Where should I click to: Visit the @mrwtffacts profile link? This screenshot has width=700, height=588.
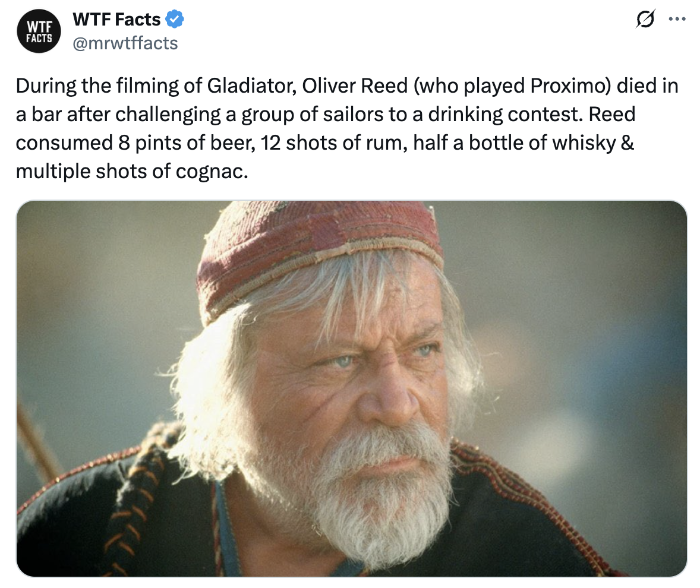tap(125, 43)
